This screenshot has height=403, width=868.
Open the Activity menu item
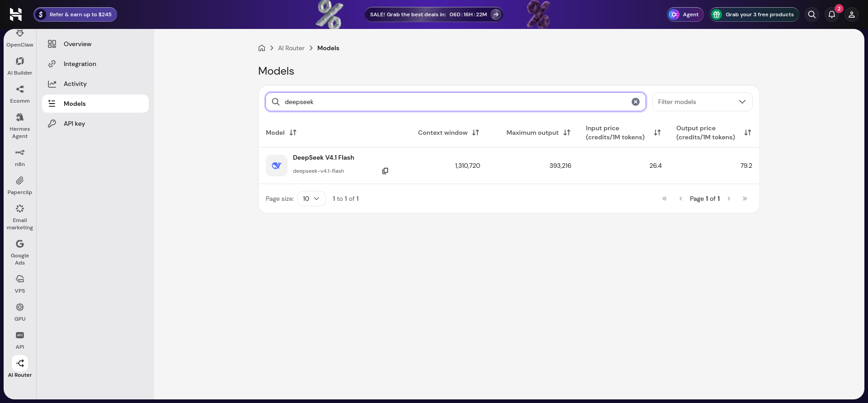click(x=95, y=84)
